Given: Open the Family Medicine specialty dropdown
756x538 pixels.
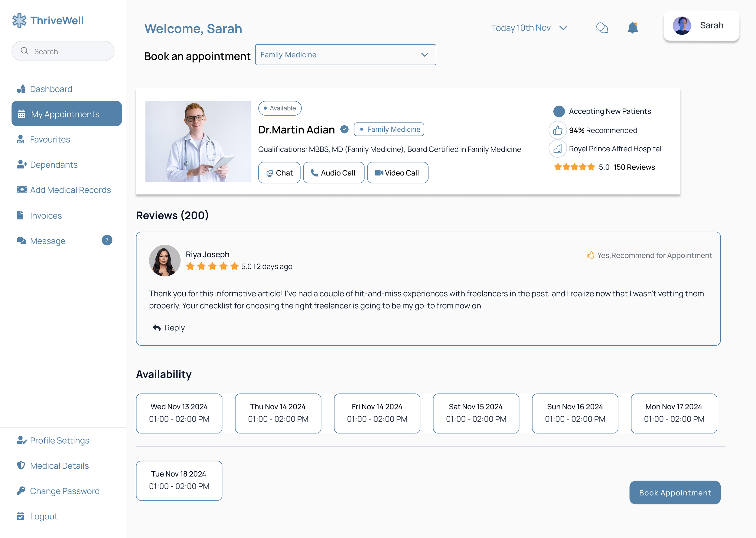Looking at the screenshot, I should click(345, 55).
